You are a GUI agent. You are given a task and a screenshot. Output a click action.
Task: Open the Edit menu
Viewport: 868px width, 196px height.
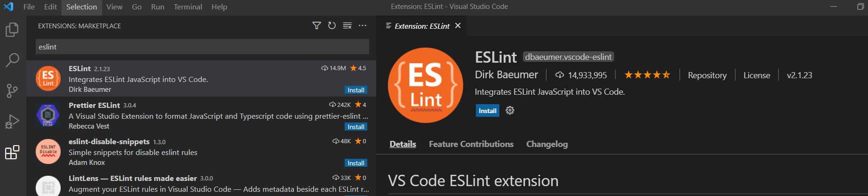click(x=50, y=7)
